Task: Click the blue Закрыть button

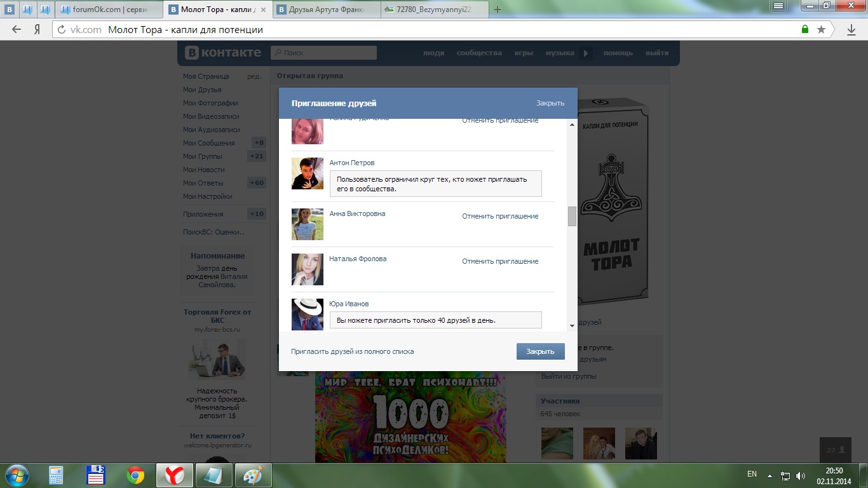Action: click(x=541, y=351)
